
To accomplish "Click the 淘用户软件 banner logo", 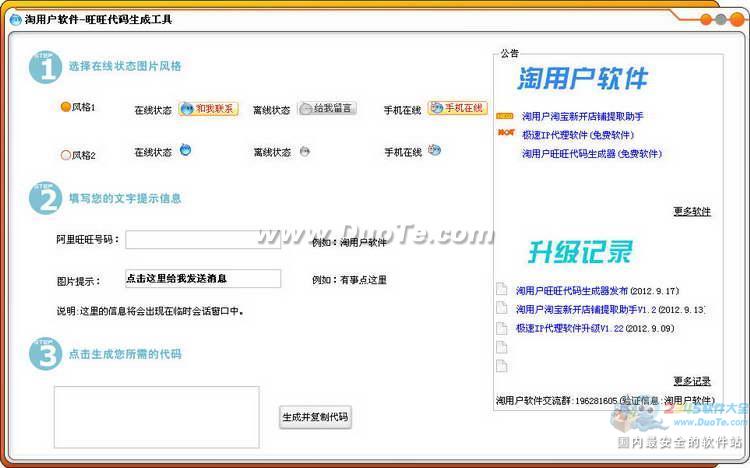I will (582, 78).
